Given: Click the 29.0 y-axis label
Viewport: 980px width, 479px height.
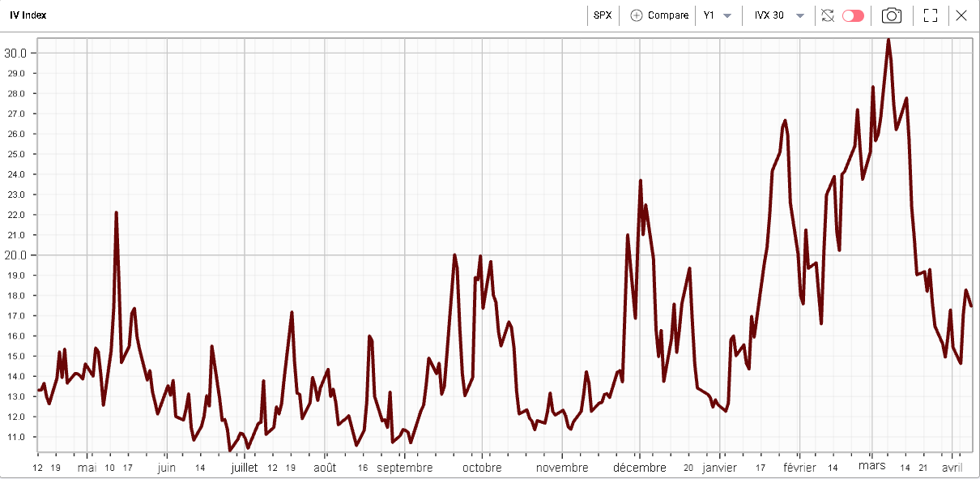Looking at the screenshot, I should (x=16, y=73).
